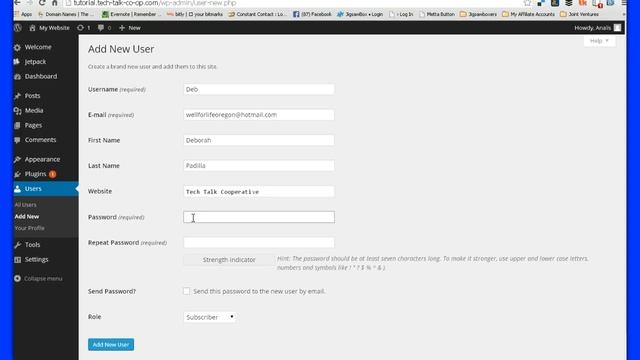This screenshot has width=640, height=360.
Task: Click the password Strength indicator box
Action: point(229,260)
